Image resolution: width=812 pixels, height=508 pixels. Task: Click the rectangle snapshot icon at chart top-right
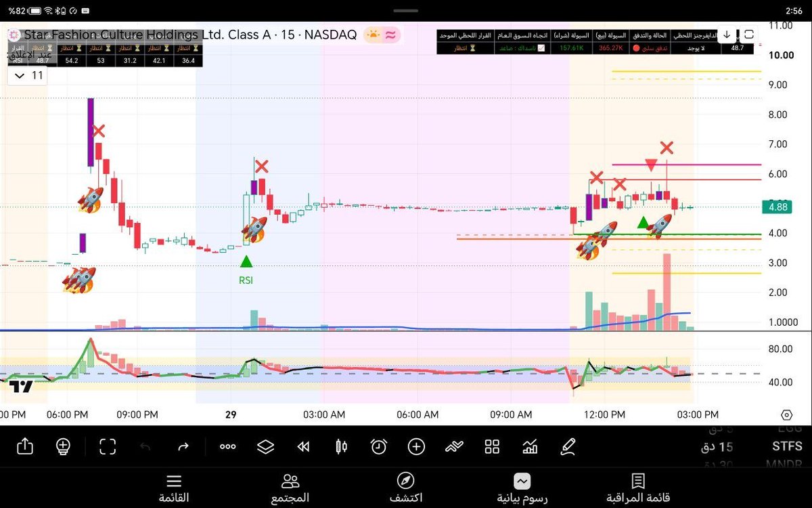point(749,35)
